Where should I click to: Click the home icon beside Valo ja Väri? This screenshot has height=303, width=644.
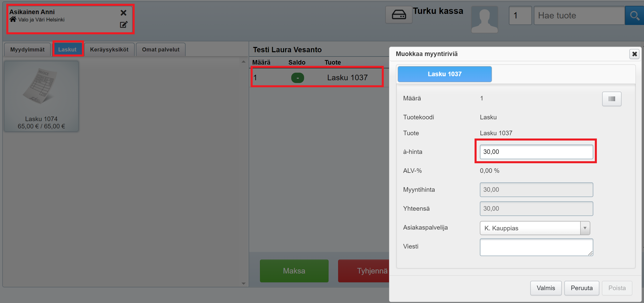click(13, 19)
